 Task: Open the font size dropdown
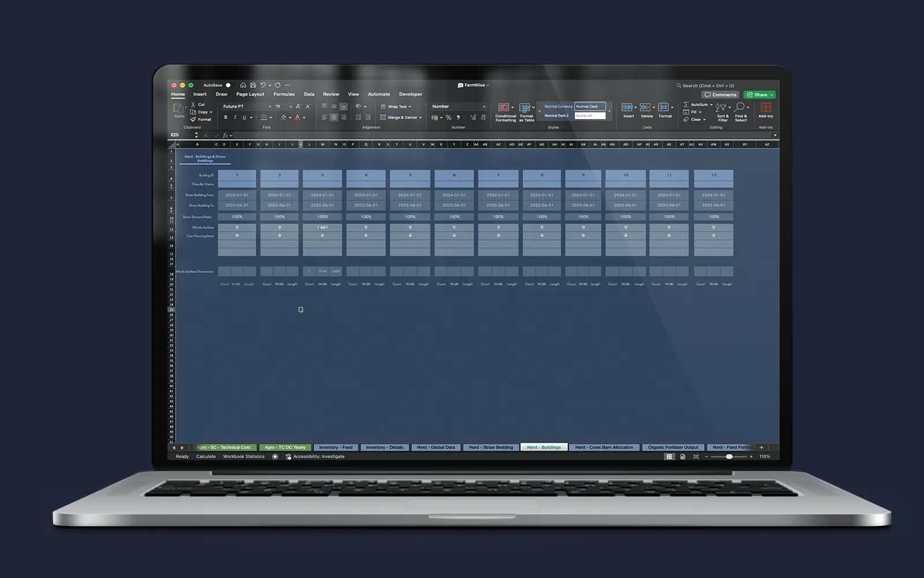290,106
